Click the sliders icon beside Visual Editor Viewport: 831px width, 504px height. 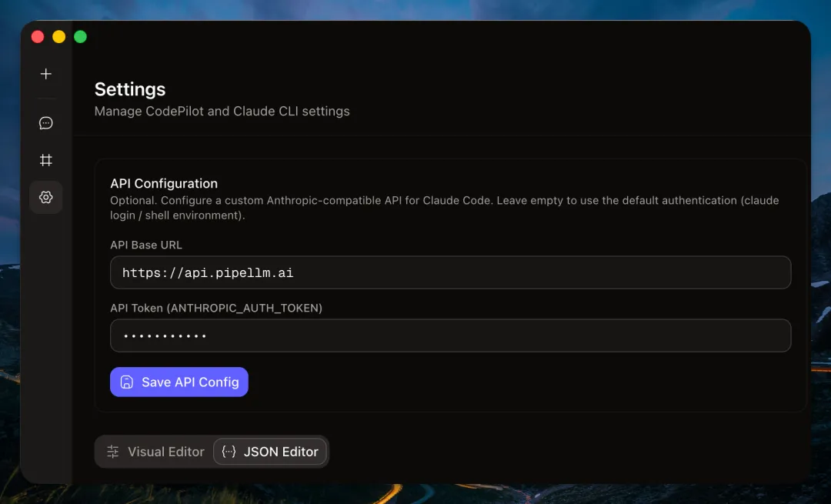[x=113, y=452]
